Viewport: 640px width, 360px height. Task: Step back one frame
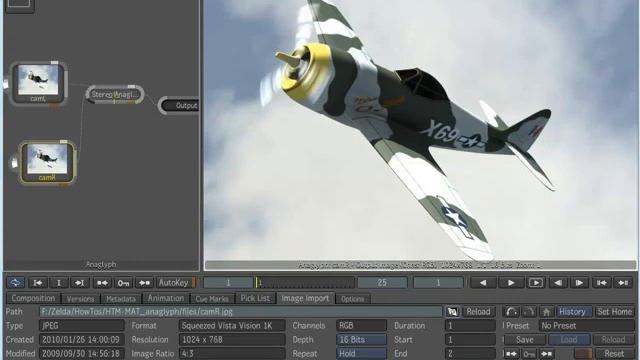click(x=558, y=282)
